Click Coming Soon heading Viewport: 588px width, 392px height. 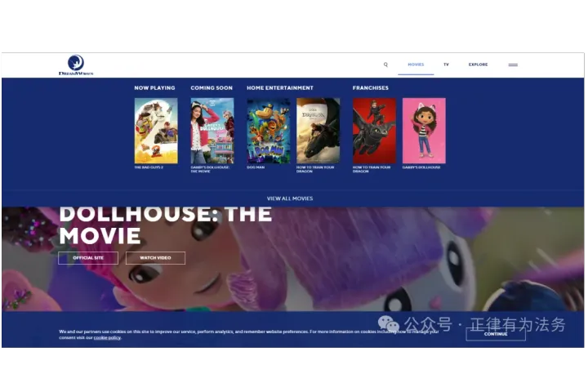pyautogui.click(x=212, y=87)
